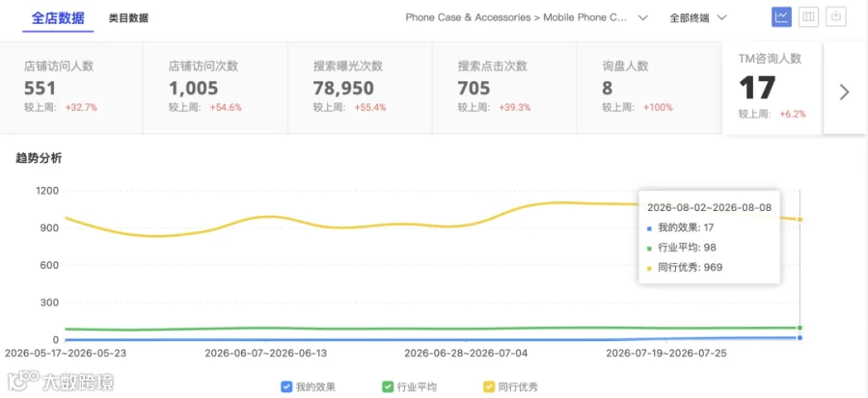
Task: Select the 搜索点击次数 metric card
Action: point(504,88)
